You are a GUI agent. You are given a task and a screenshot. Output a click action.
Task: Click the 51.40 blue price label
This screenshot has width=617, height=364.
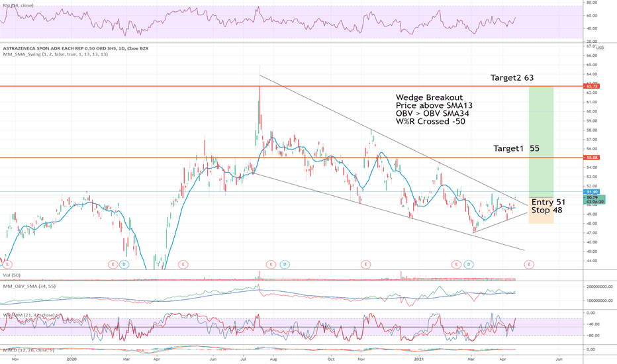click(593, 192)
